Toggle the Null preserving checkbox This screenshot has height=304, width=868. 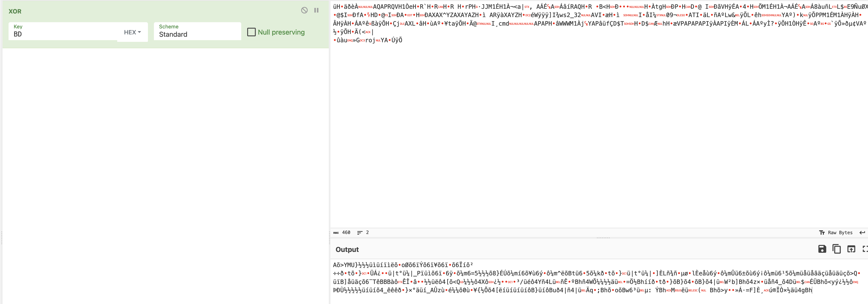coord(251,32)
